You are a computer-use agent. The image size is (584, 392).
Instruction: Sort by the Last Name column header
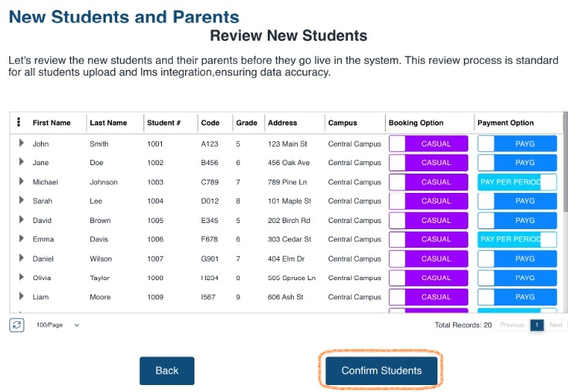click(x=108, y=123)
